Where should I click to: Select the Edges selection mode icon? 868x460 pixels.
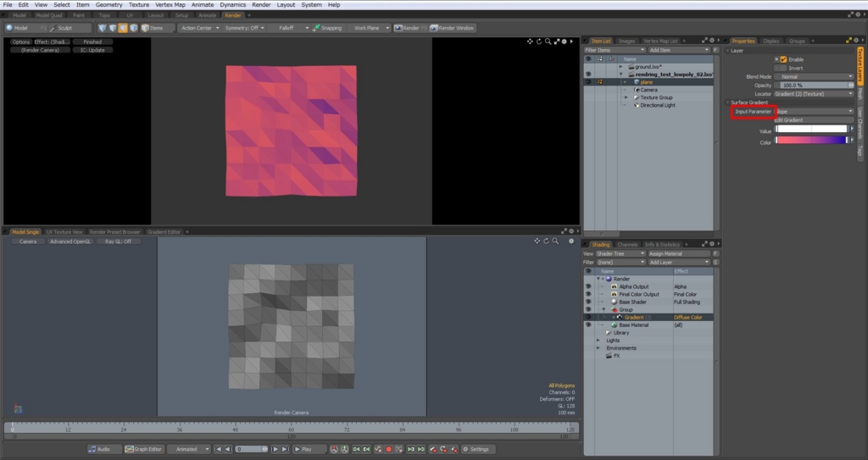pos(113,28)
